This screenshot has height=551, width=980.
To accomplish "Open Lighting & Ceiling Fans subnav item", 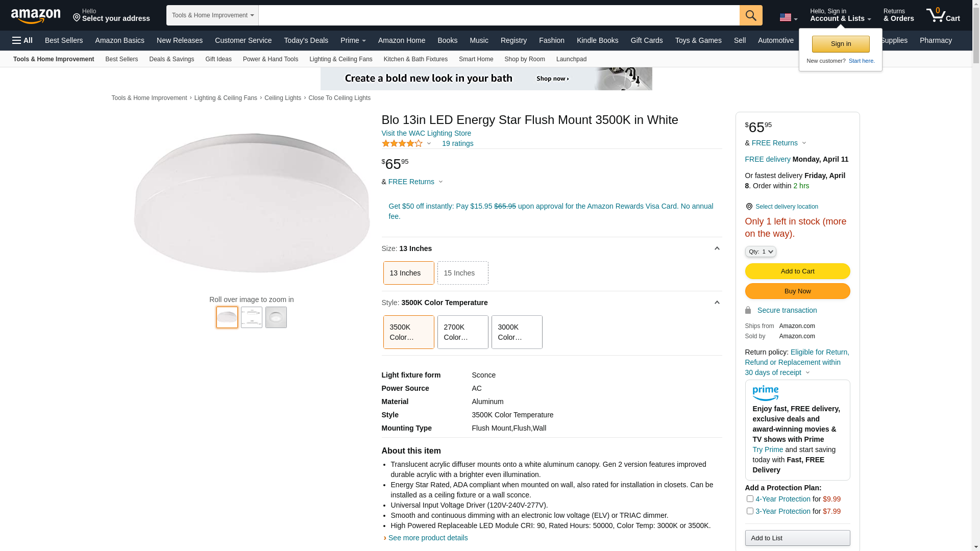I will coord(340,59).
